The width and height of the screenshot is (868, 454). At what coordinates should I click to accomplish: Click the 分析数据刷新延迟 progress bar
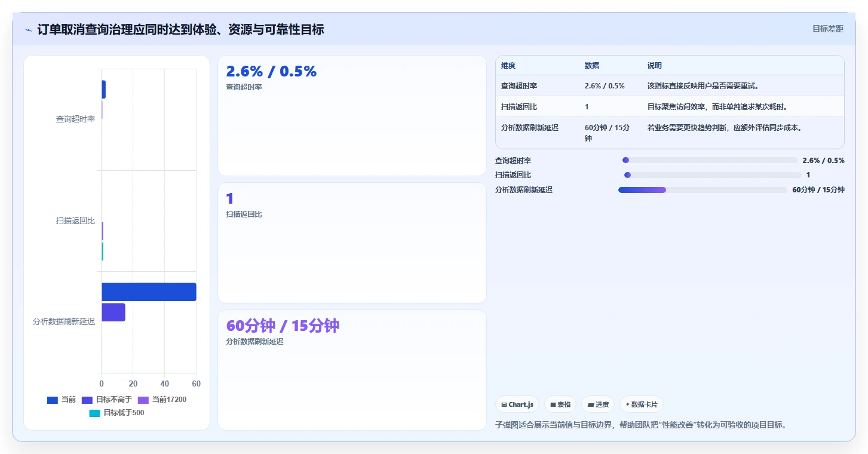[703, 190]
